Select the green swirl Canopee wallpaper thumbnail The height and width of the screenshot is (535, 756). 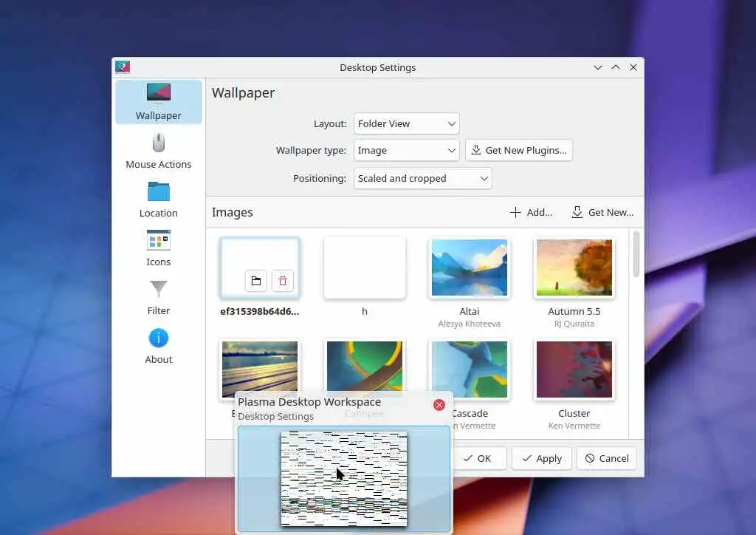coord(365,367)
